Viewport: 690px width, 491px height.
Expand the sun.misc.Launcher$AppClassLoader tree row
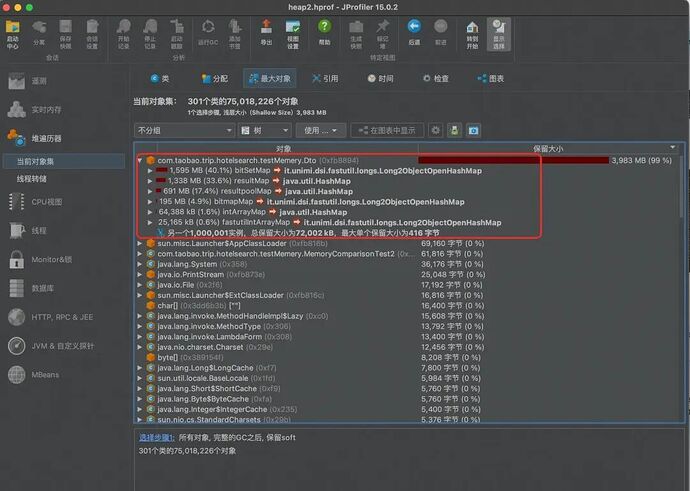pos(139,243)
